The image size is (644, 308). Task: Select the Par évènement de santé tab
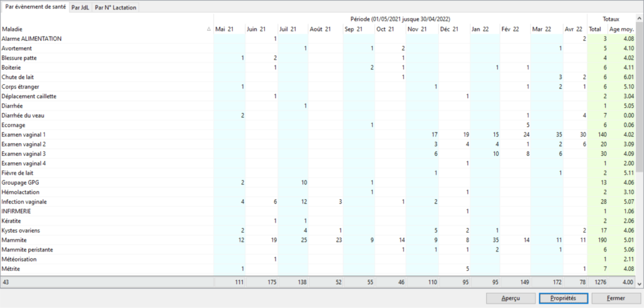(x=35, y=7)
